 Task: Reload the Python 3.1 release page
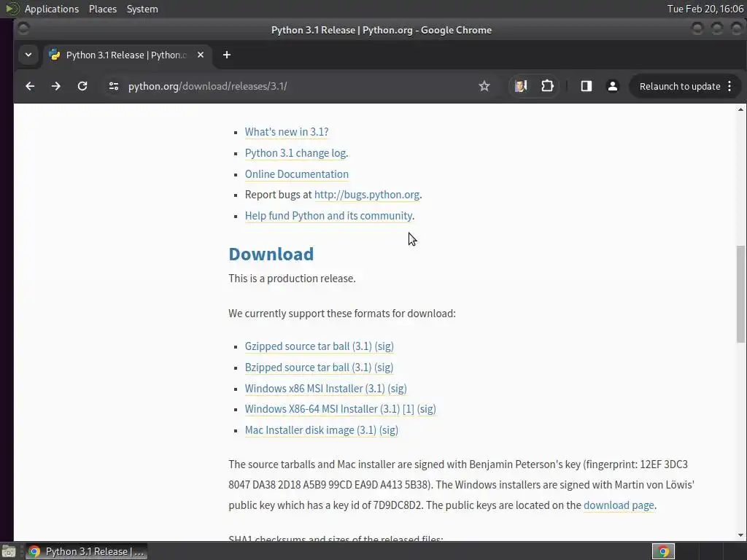[82, 86]
